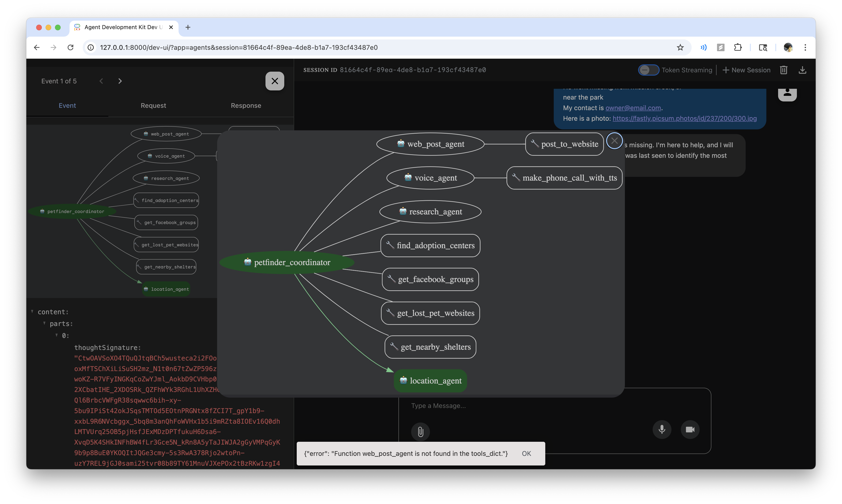Dismiss error message with OK
842x504 pixels.
click(x=526, y=454)
